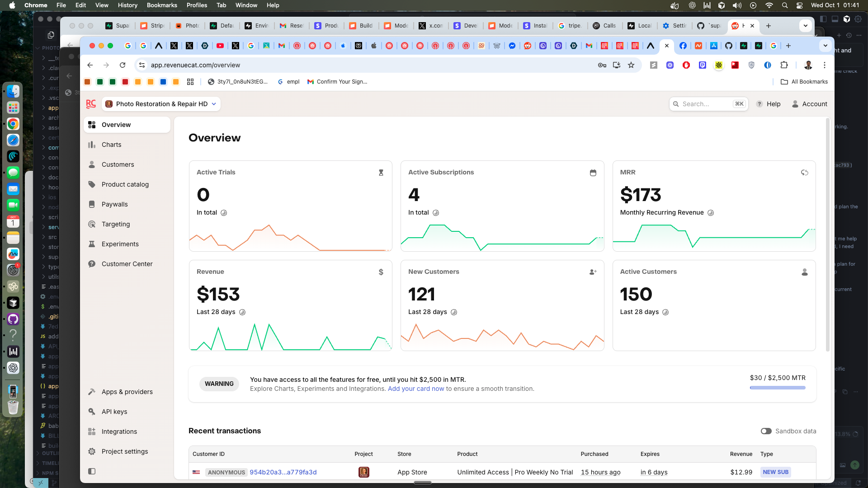This screenshot has height=488, width=868.
Task: Collapse sidebar using bottom panel icon
Action: point(92,471)
